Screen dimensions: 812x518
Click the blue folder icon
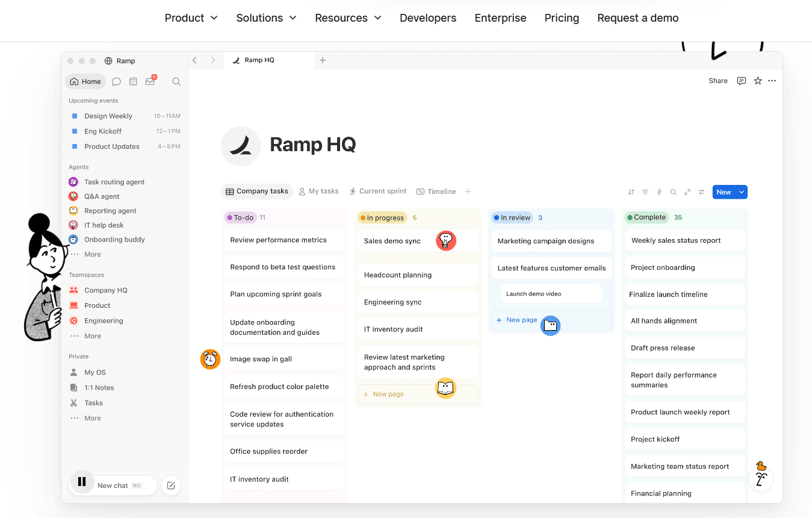(550, 326)
